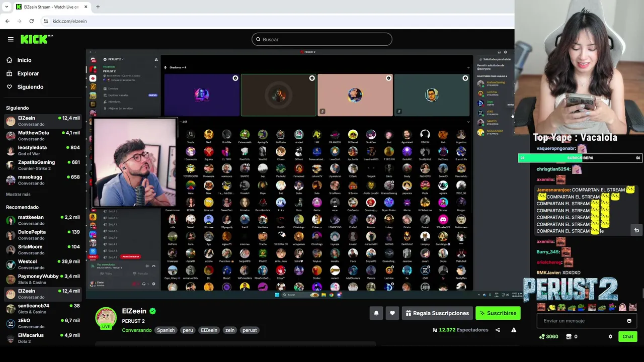This screenshot has width=644, height=362.
Task: Click the KICK logo
Action: point(36,39)
